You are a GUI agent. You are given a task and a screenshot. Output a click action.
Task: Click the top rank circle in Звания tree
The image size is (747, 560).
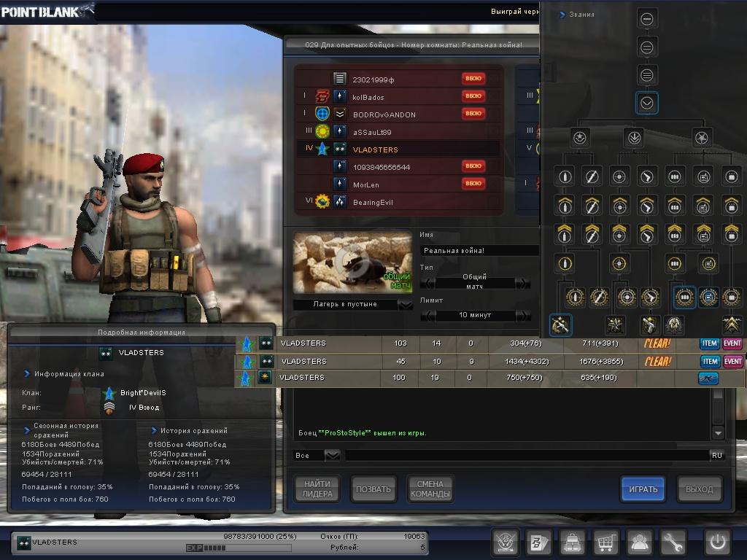[647, 20]
